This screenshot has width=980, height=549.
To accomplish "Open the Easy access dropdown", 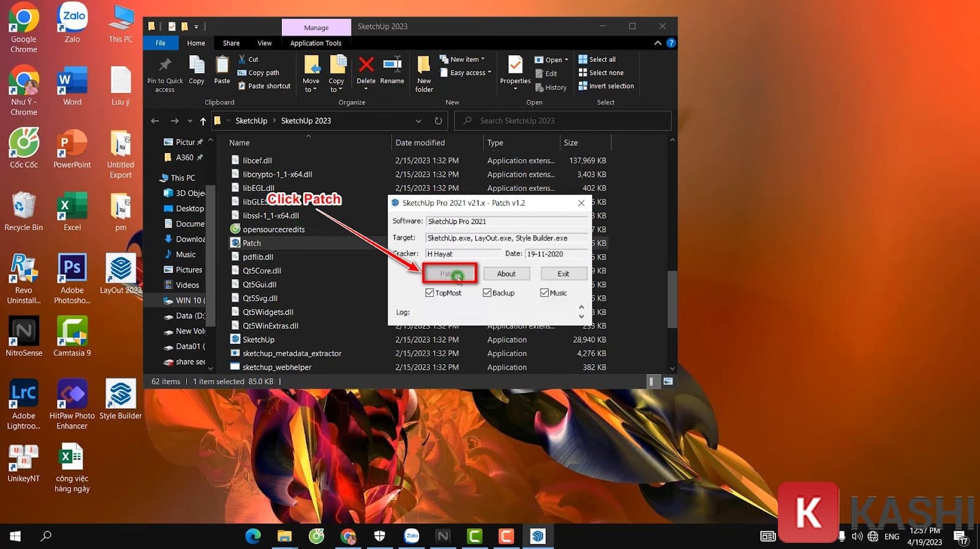I will coord(470,73).
